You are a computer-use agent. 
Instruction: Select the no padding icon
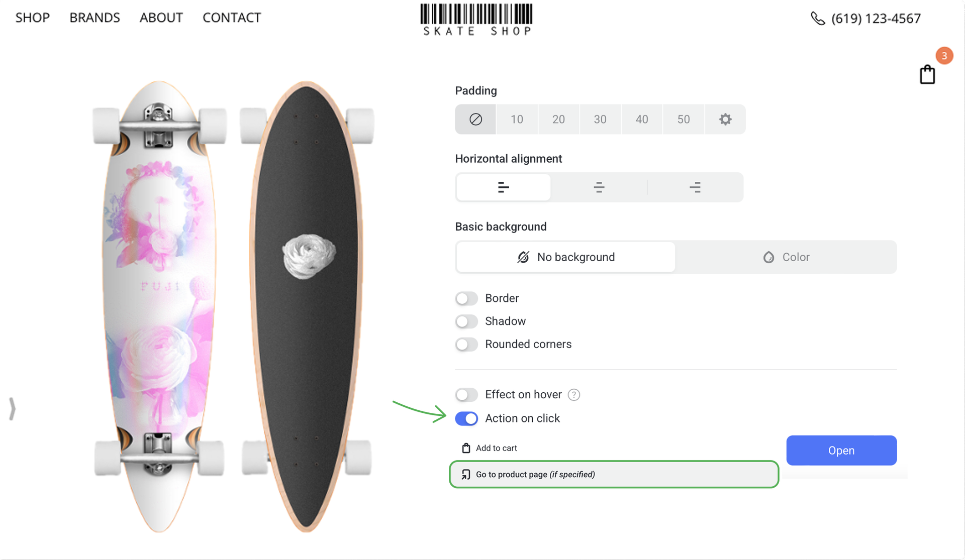click(x=475, y=120)
